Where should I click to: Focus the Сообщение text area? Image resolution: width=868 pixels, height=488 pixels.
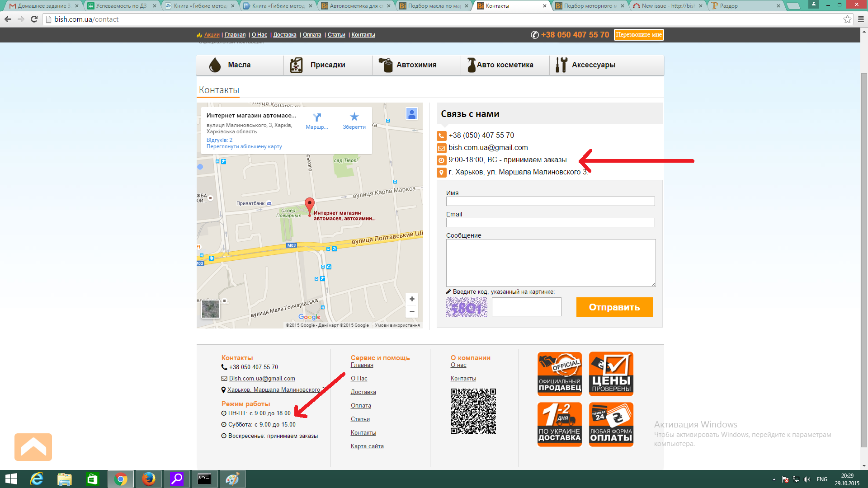(x=550, y=263)
